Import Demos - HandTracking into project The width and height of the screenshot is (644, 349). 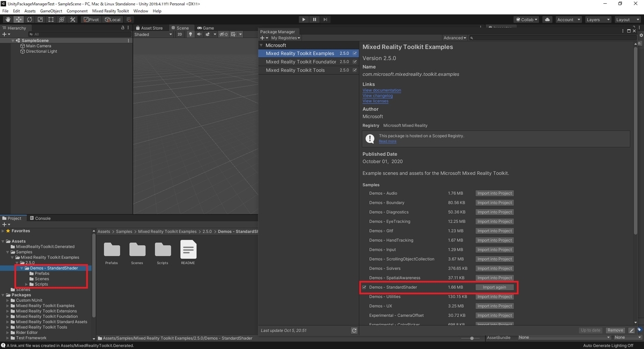(494, 240)
